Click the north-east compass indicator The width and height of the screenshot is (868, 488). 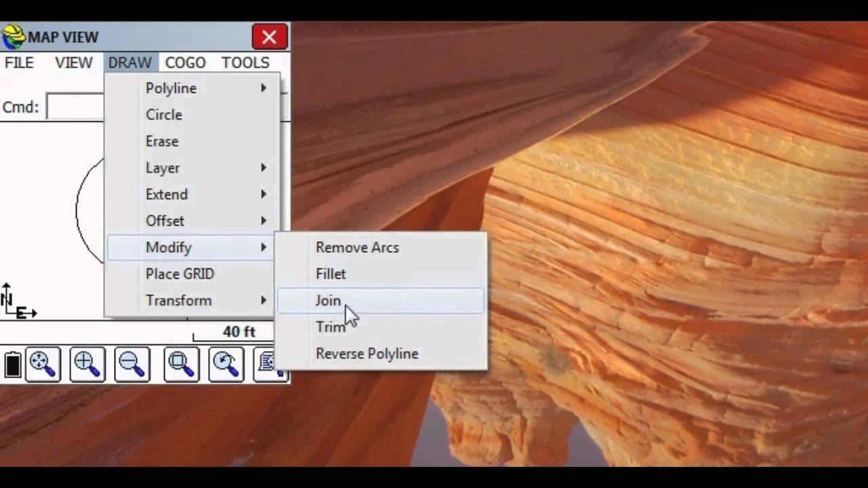coord(18,302)
